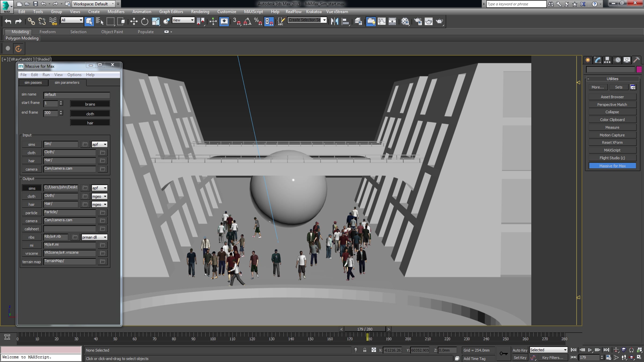
Task: Switch to the Display command panel
Action: coord(627,60)
